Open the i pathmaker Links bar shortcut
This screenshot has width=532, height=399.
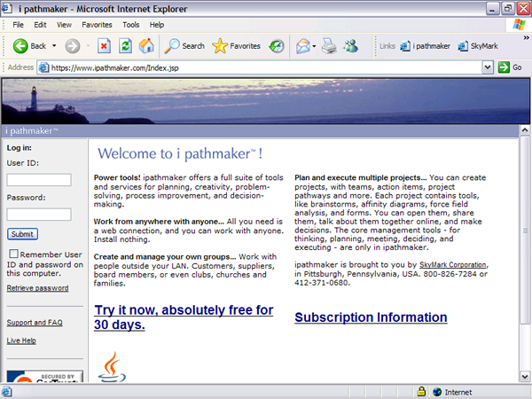[425, 46]
